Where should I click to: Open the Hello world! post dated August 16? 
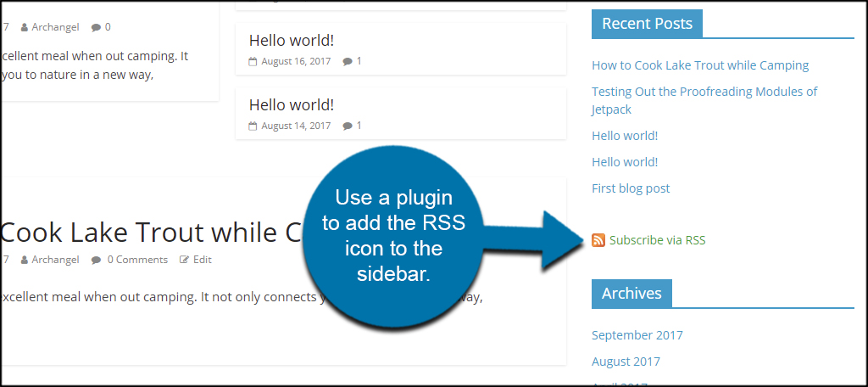(x=292, y=40)
